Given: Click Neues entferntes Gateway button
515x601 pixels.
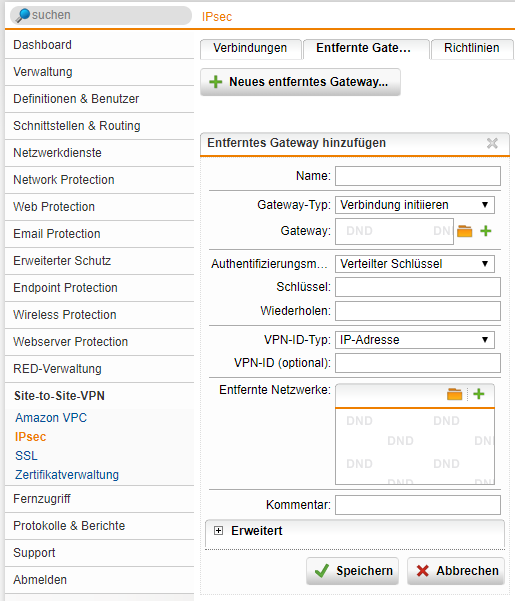Looking at the screenshot, I should pyautogui.click(x=300, y=82).
